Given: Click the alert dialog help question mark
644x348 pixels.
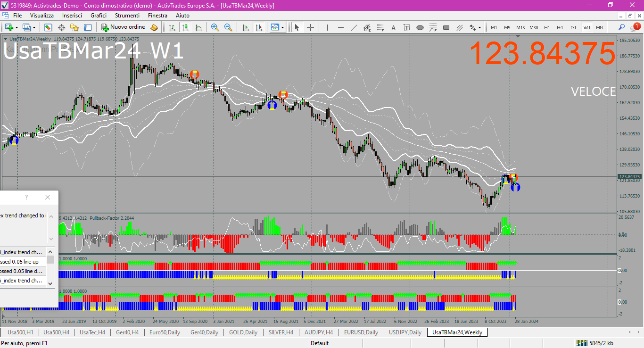Looking at the screenshot, I should click(x=26, y=197).
